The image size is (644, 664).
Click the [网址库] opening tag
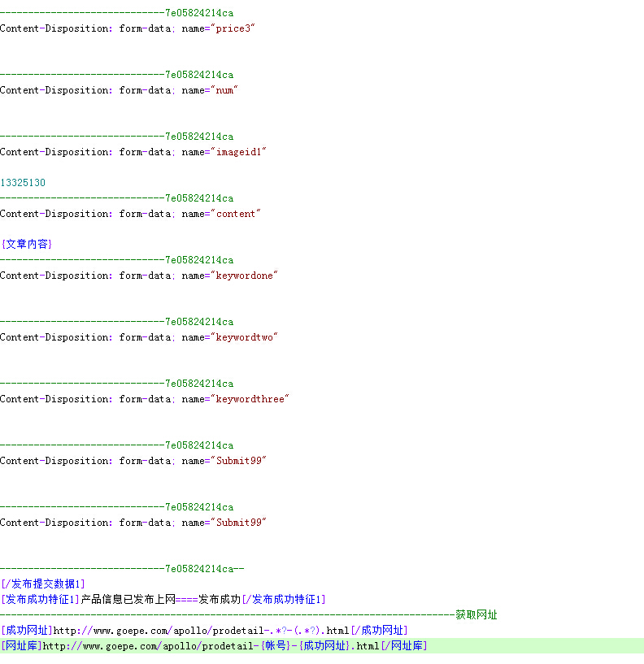click(21, 646)
